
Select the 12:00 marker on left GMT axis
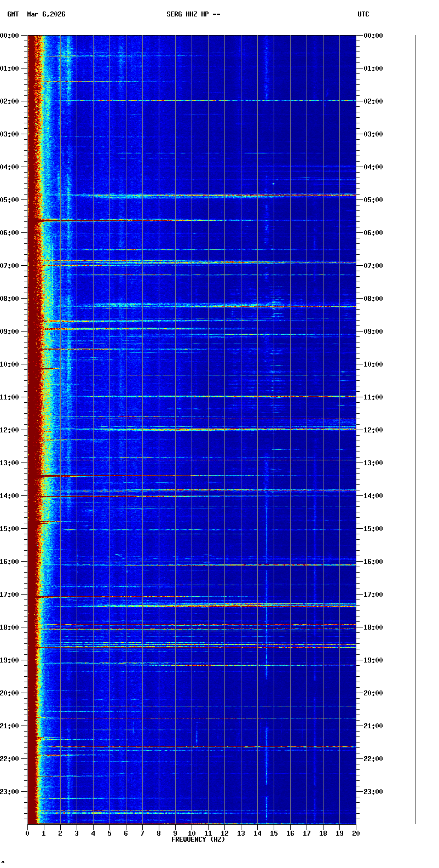click(x=10, y=430)
